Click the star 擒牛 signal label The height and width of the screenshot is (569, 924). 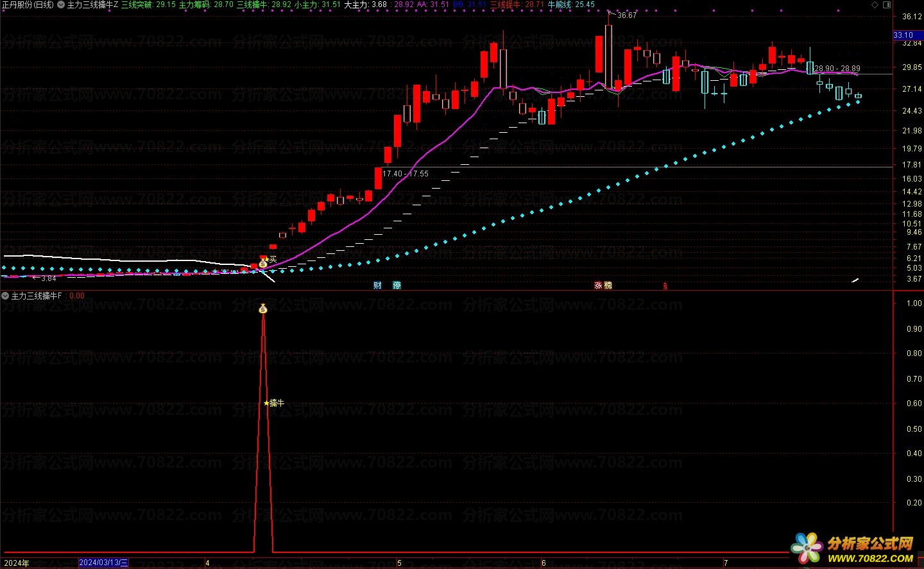click(x=274, y=403)
